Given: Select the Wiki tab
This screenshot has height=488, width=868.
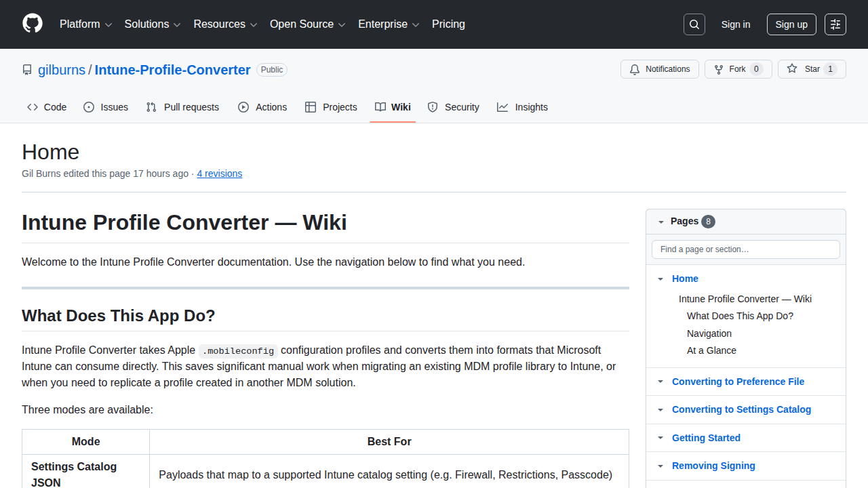Looking at the screenshot, I should click(393, 107).
